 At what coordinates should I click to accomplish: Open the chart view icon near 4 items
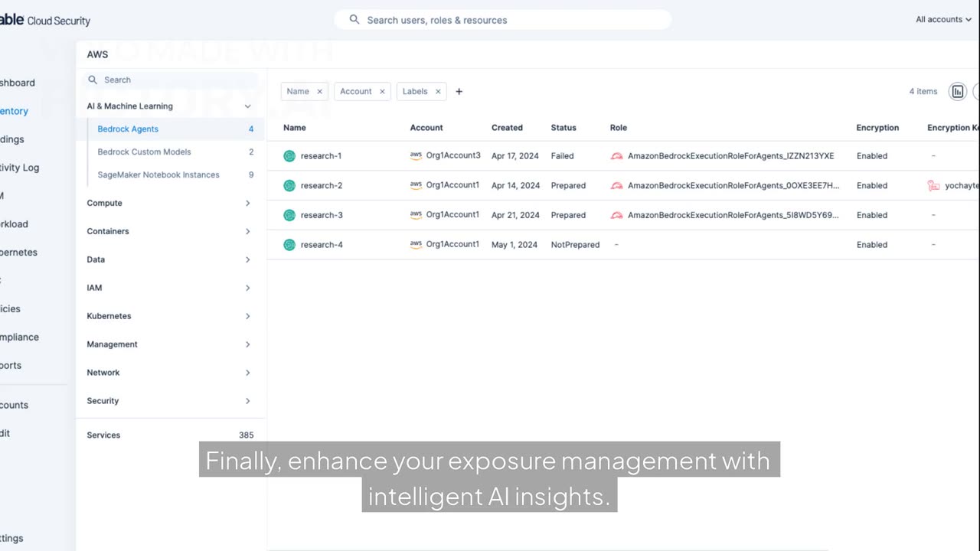pos(957,92)
